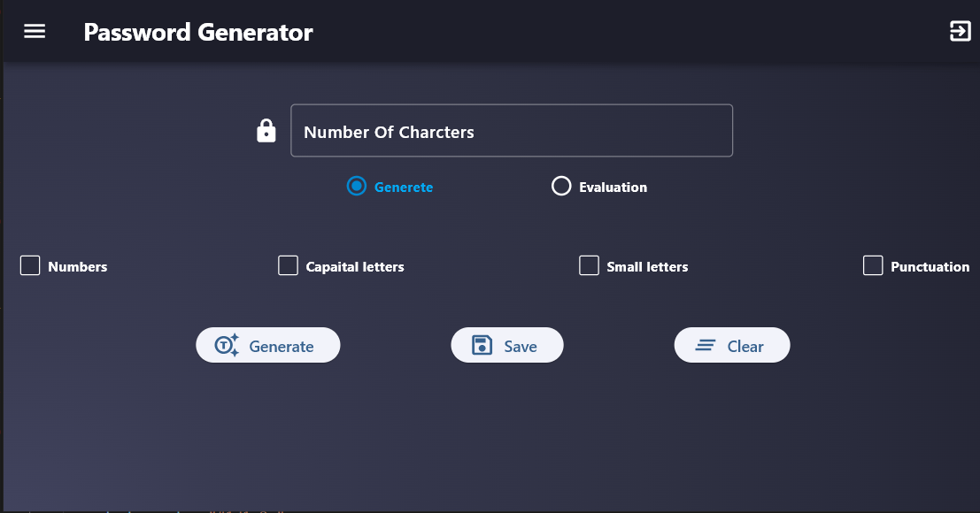Toggle the Punctuation checkbox
Screen dimensions: 980x513
873,265
